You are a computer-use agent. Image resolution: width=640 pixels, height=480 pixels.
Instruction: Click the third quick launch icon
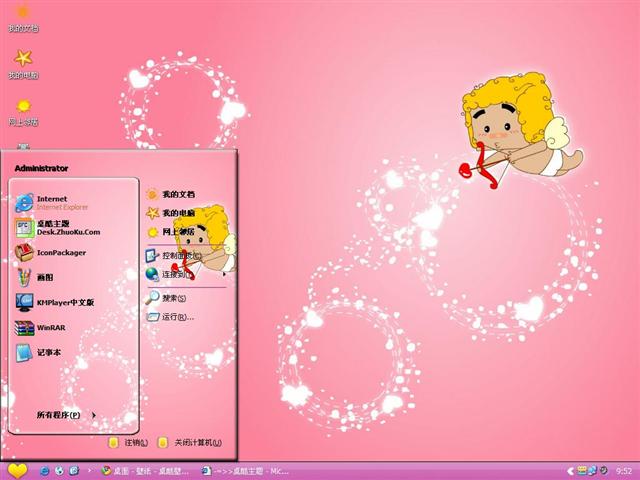point(74,471)
